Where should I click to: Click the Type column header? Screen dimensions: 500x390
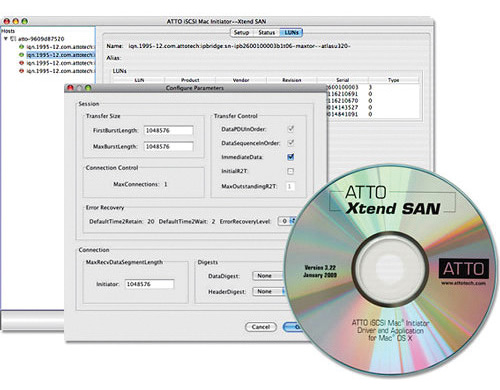(x=394, y=80)
